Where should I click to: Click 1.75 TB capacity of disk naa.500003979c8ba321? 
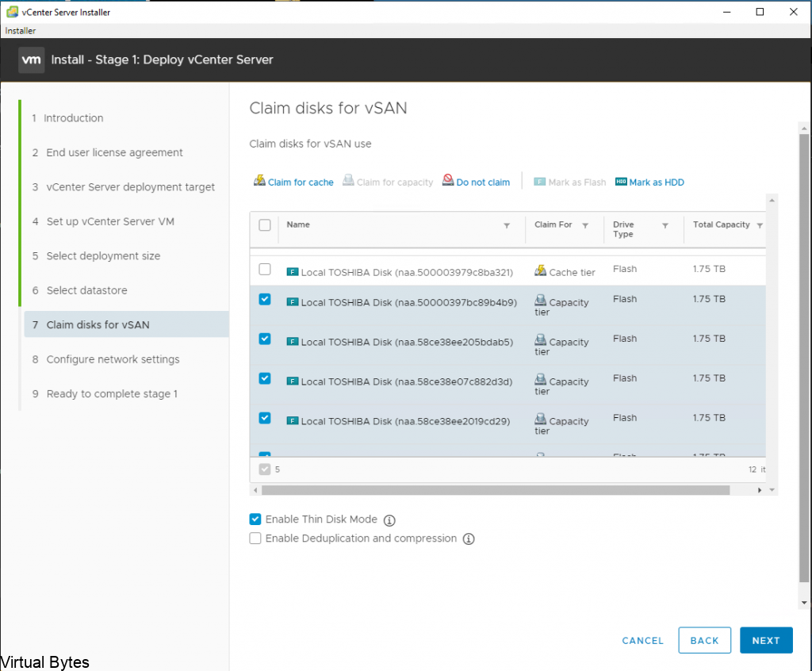tap(709, 269)
